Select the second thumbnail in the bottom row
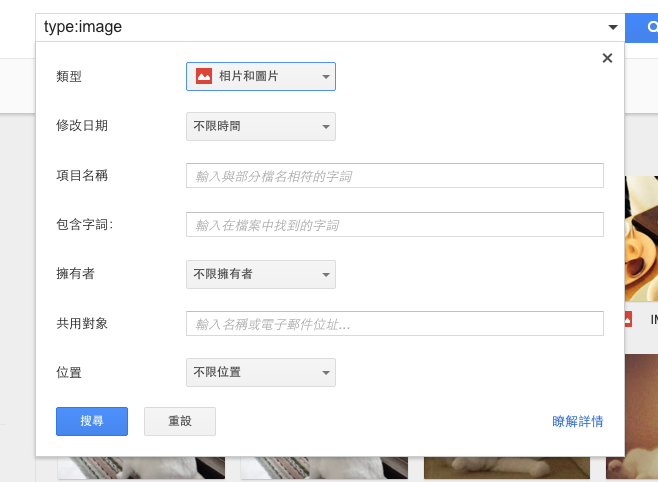Viewport: 658px width, 482px height. click(x=324, y=469)
